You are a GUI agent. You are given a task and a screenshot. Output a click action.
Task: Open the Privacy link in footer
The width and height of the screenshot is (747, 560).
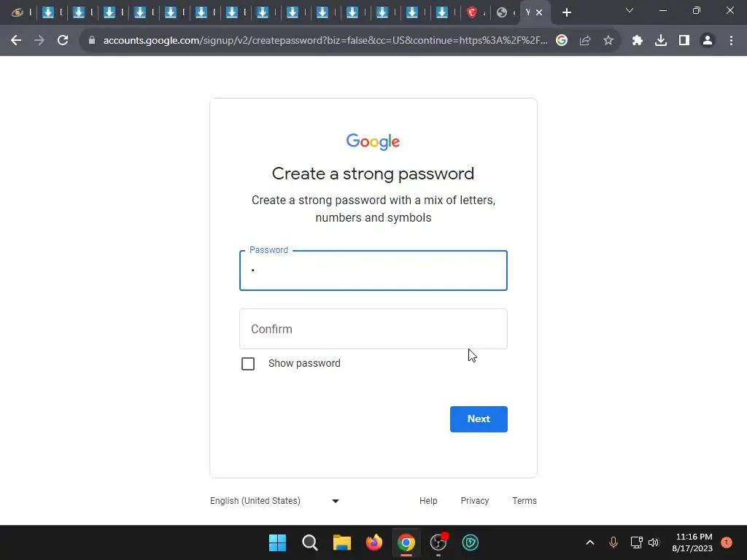point(474,501)
